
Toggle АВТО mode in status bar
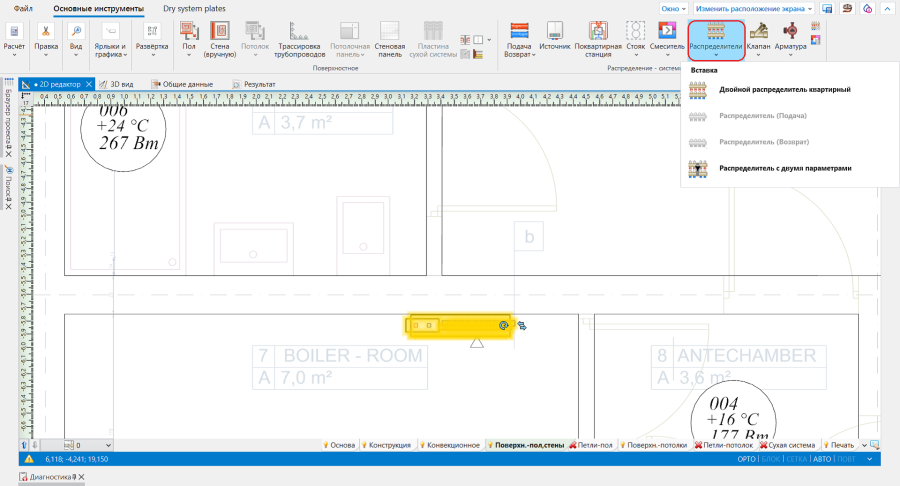823,459
